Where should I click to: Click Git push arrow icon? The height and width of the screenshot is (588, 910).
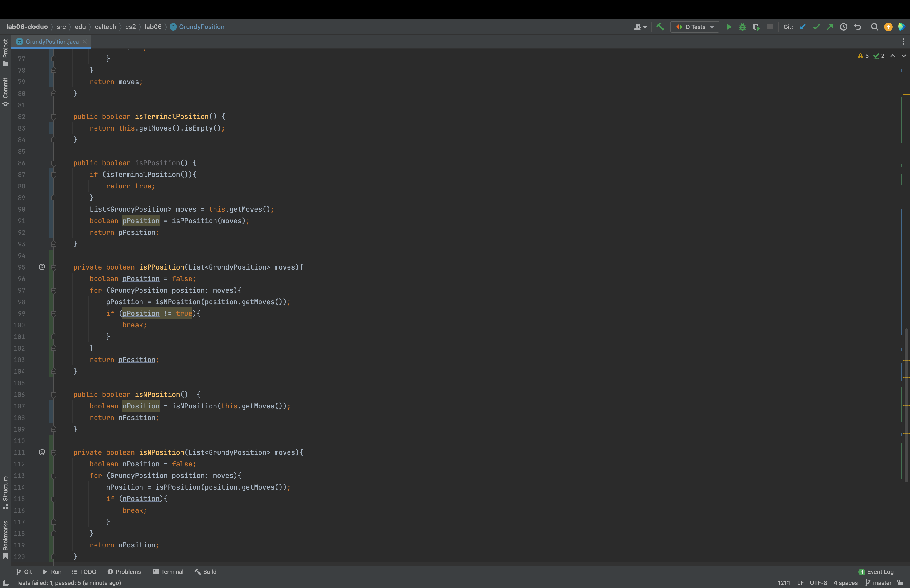[x=830, y=27]
